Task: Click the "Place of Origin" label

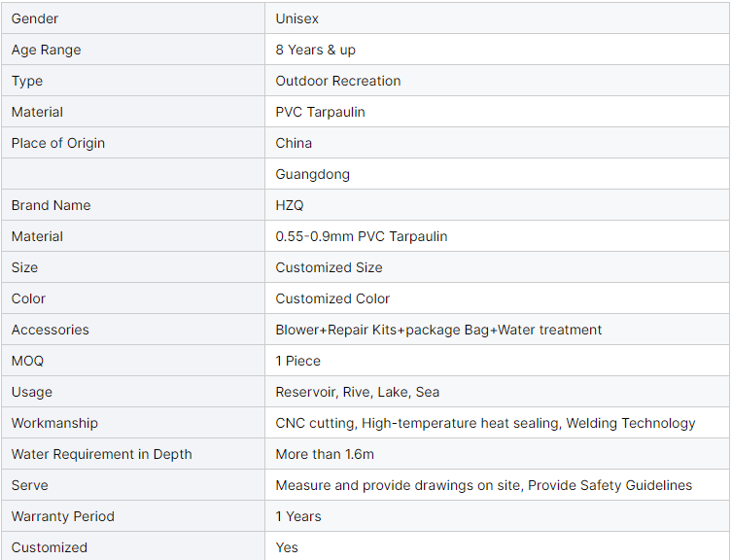Action: pyautogui.click(x=57, y=143)
